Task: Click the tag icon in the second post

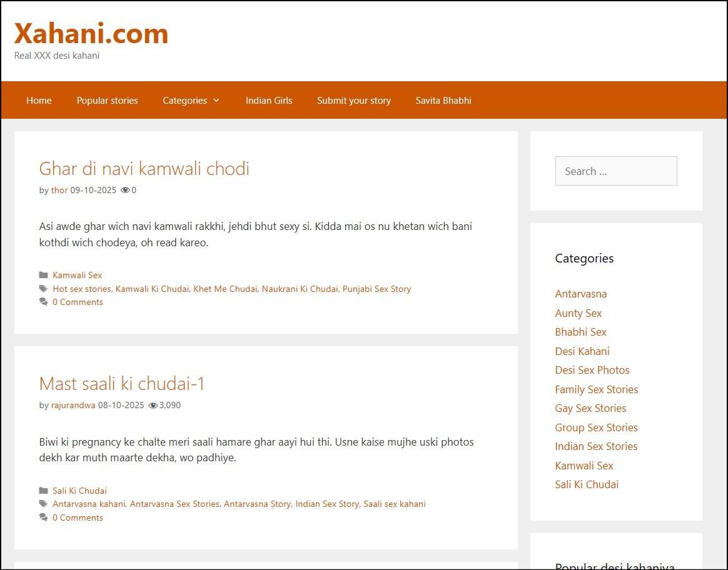Action: click(x=43, y=504)
